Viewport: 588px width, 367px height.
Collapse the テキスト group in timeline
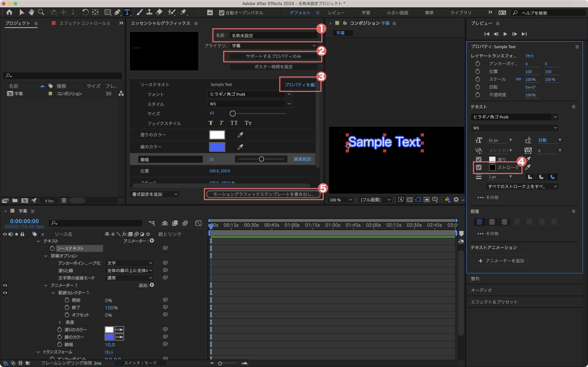pos(38,241)
